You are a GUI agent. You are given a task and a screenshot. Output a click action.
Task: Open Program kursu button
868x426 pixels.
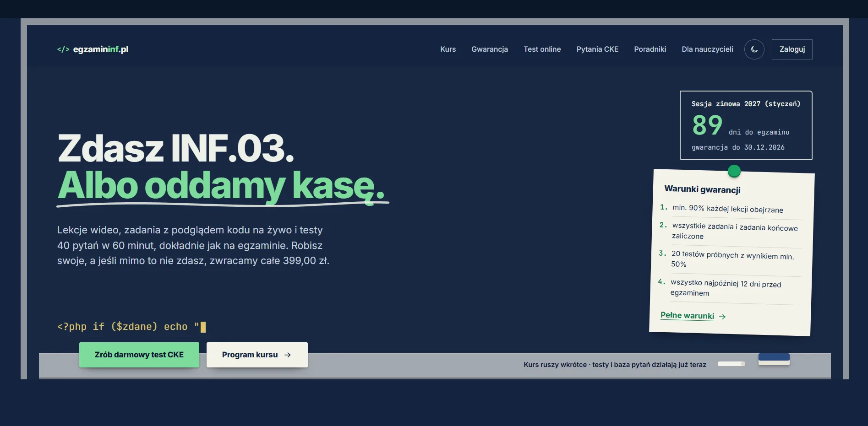tap(257, 355)
